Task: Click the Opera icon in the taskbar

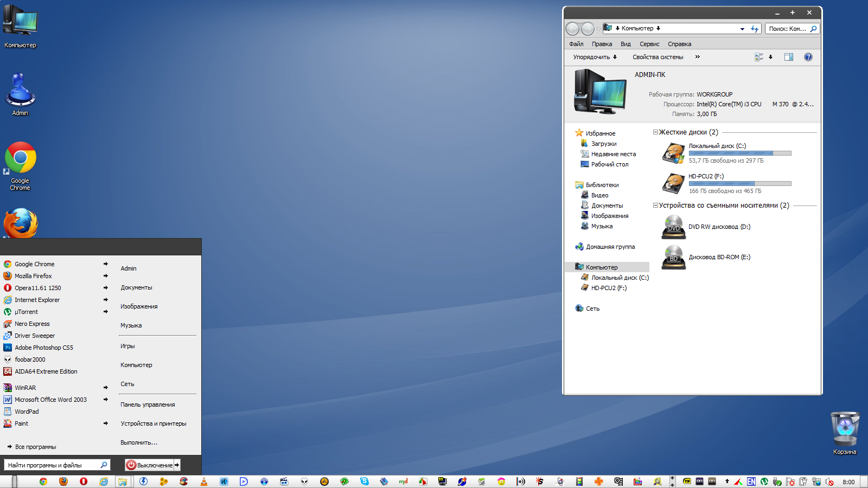Action: coord(84,481)
